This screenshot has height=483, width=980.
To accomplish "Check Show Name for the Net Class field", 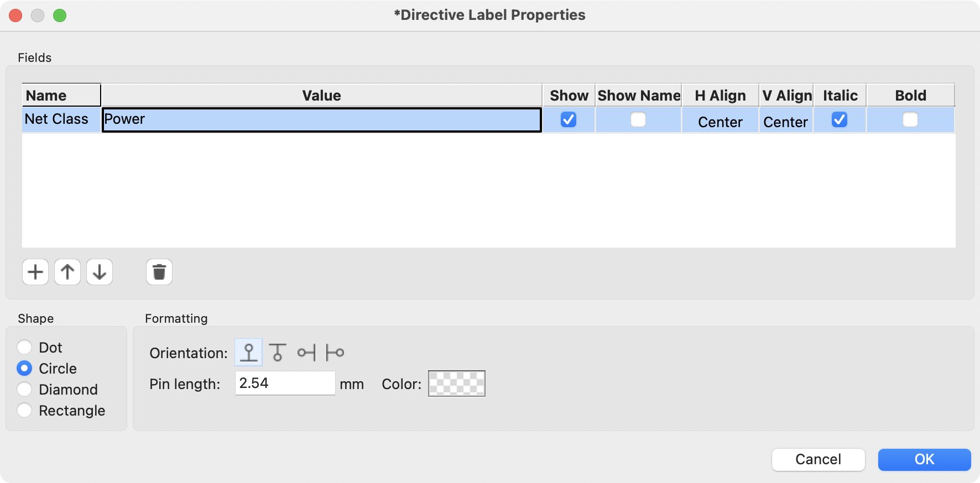I will [638, 119].
